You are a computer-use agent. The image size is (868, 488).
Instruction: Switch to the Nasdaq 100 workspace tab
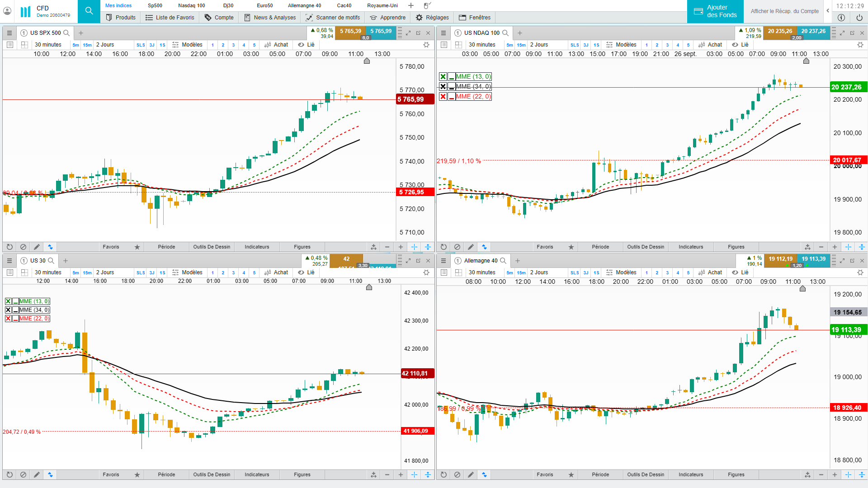click(191, 5)
